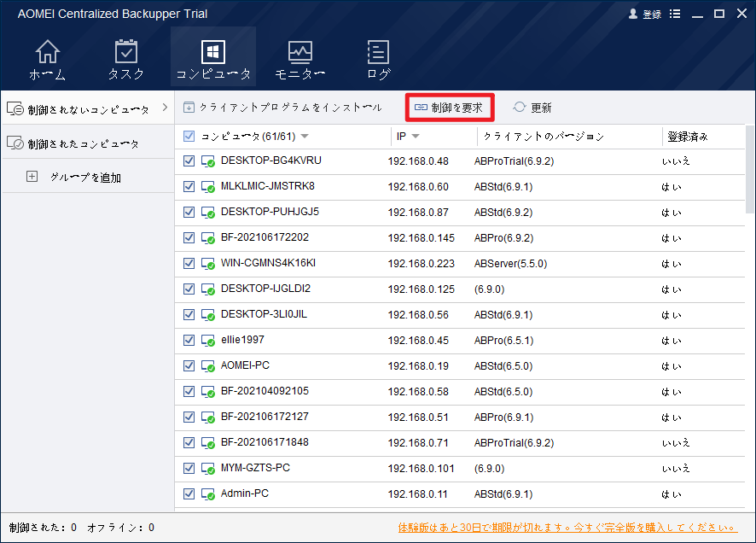Click the computer icon for Admin-PC
Viewport: 756px width, 543px height.
click(208, 493)
